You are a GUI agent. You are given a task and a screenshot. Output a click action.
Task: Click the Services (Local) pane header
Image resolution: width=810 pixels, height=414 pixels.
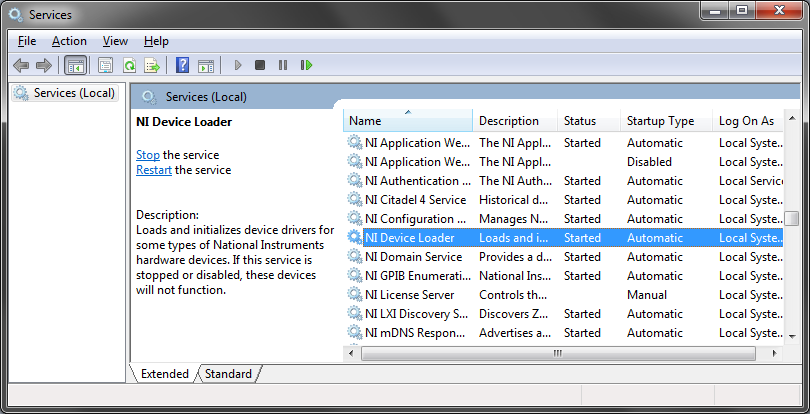[465, 97]
